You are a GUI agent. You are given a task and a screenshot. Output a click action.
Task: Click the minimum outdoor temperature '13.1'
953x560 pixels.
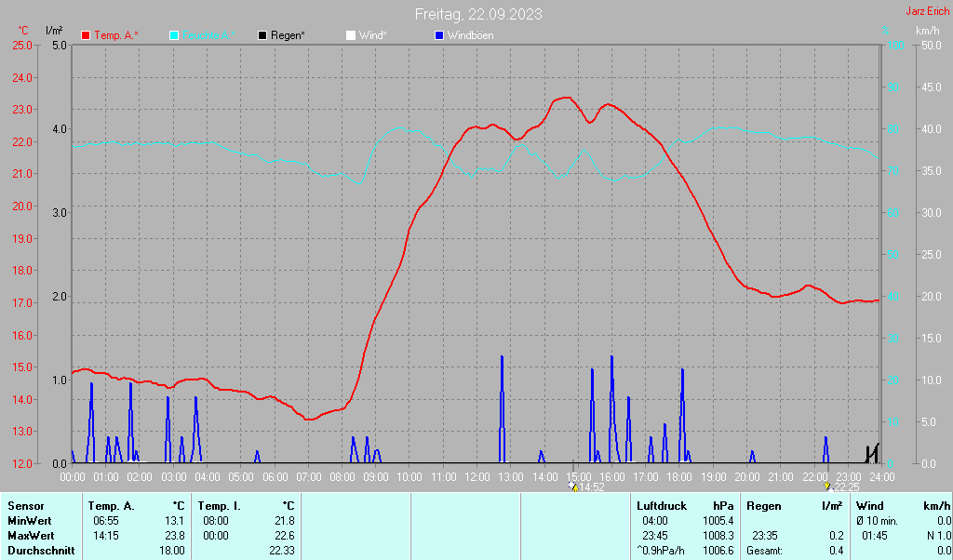tap(175, 521)
